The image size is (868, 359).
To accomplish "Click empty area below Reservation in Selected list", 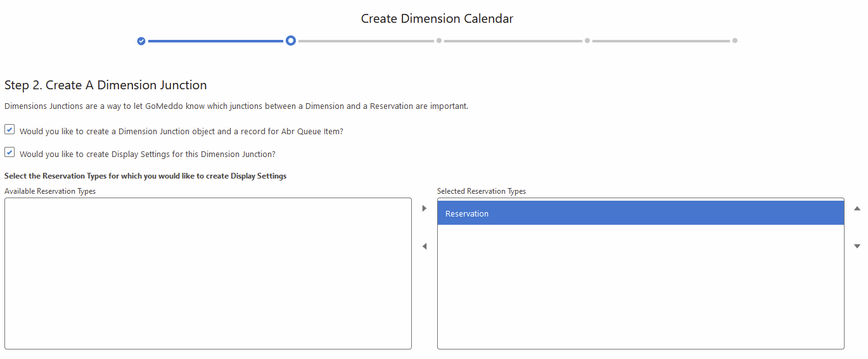I will click(640, 285).
